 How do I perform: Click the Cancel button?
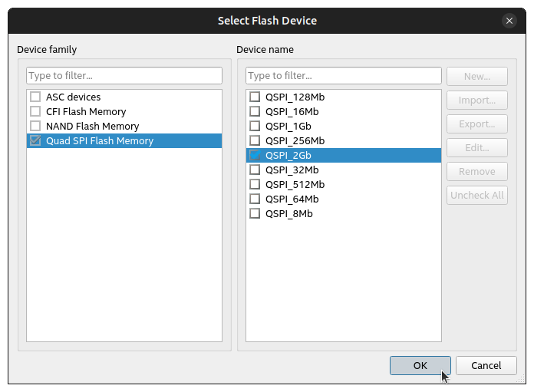[x=486, y=366]
